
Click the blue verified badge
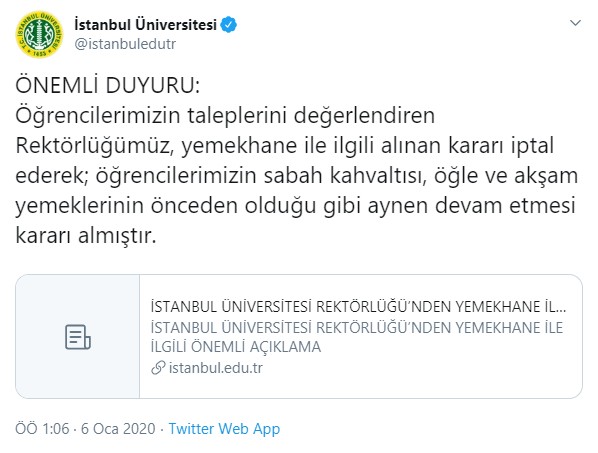click(x=228, y=25)
